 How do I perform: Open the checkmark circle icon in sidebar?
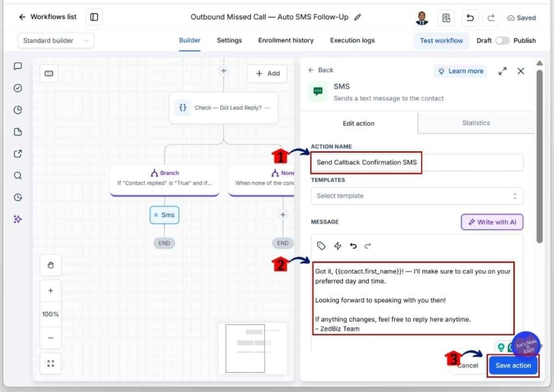18,88
